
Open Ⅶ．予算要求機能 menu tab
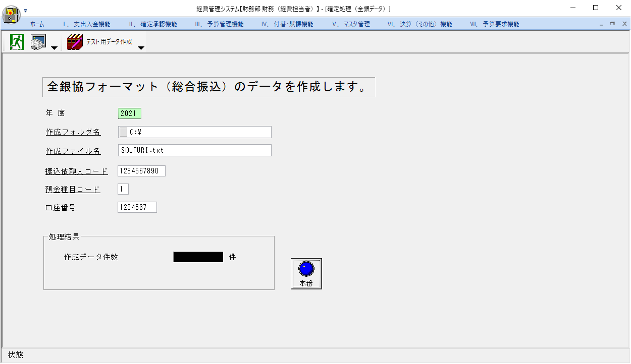click(x=494, y=24)
